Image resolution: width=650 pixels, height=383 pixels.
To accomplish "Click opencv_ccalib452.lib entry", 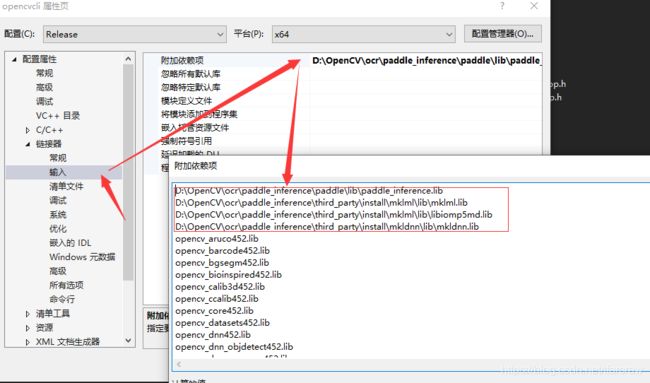I will click(217, 299).
